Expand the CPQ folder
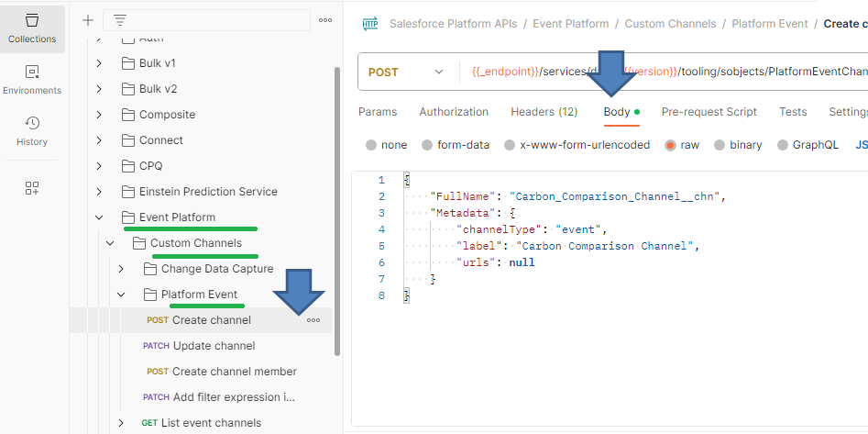This screenshot has height=434, width=868. 99,166
